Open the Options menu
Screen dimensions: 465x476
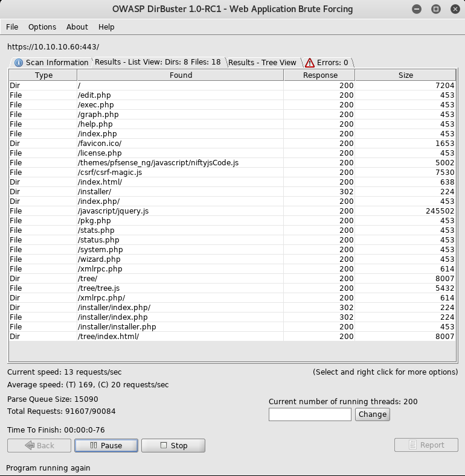click(x=42, y=27)
